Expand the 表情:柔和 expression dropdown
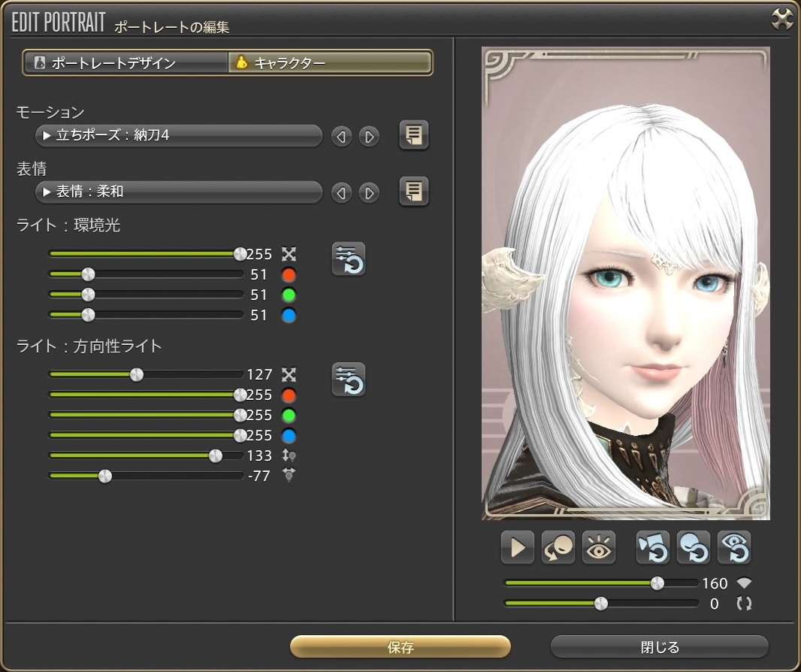The image size is (801, 672). 178,192
